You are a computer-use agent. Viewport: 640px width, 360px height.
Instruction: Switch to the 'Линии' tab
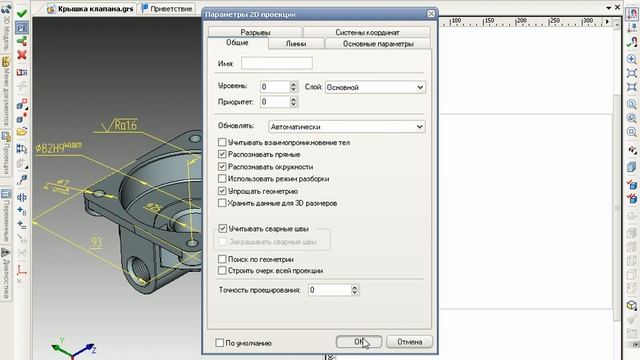pos(296,44)
